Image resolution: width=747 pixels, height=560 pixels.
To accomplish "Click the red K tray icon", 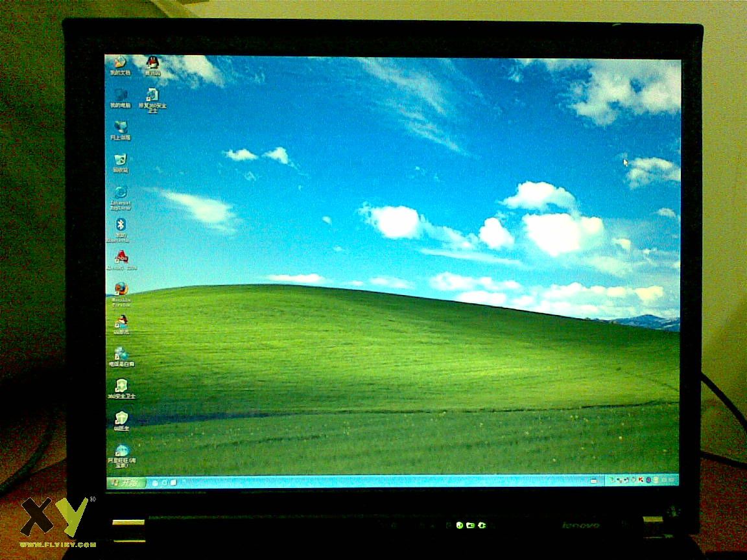I will (x=641, y=480).
